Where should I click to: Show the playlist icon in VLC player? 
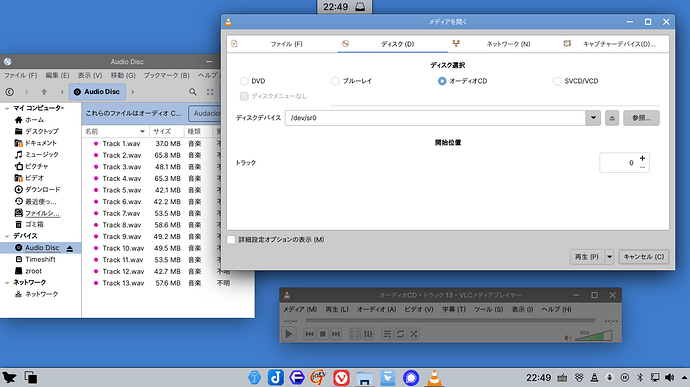[387, 334]
